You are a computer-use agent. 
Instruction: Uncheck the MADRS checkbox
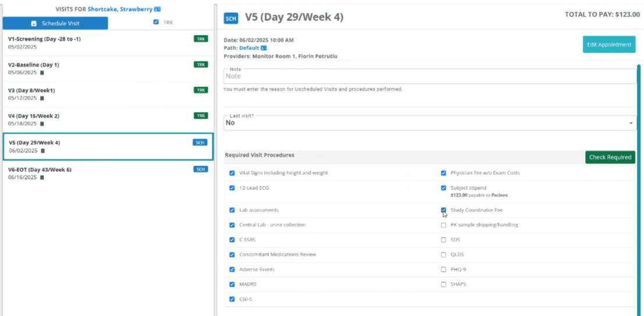click(232, 284)
